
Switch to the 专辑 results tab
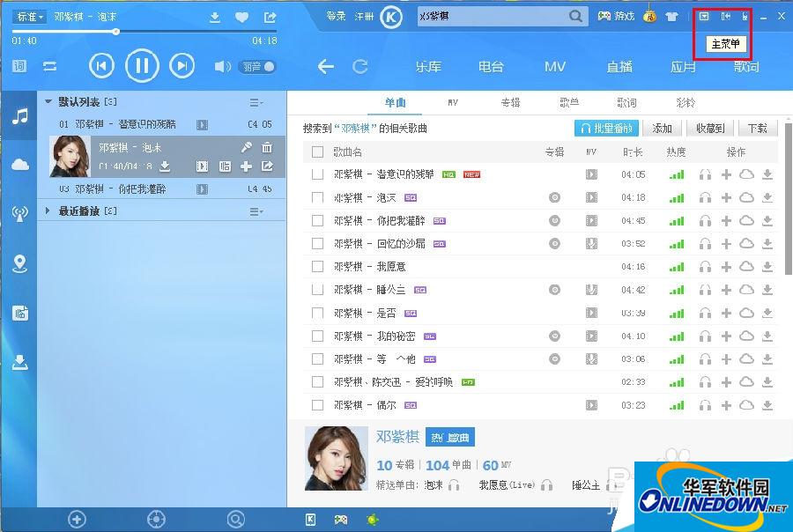510,103
